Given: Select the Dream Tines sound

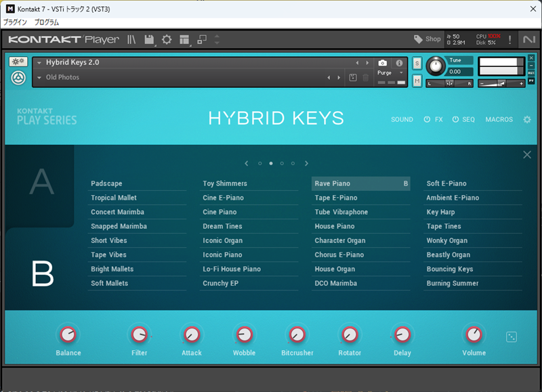Looking at the screenshot, I should click(249, 226).
